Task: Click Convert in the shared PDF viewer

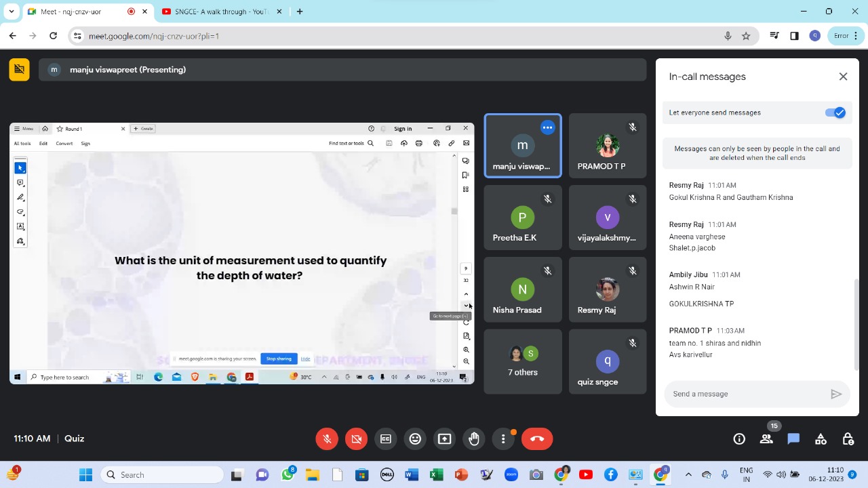Action: (64, 144)
